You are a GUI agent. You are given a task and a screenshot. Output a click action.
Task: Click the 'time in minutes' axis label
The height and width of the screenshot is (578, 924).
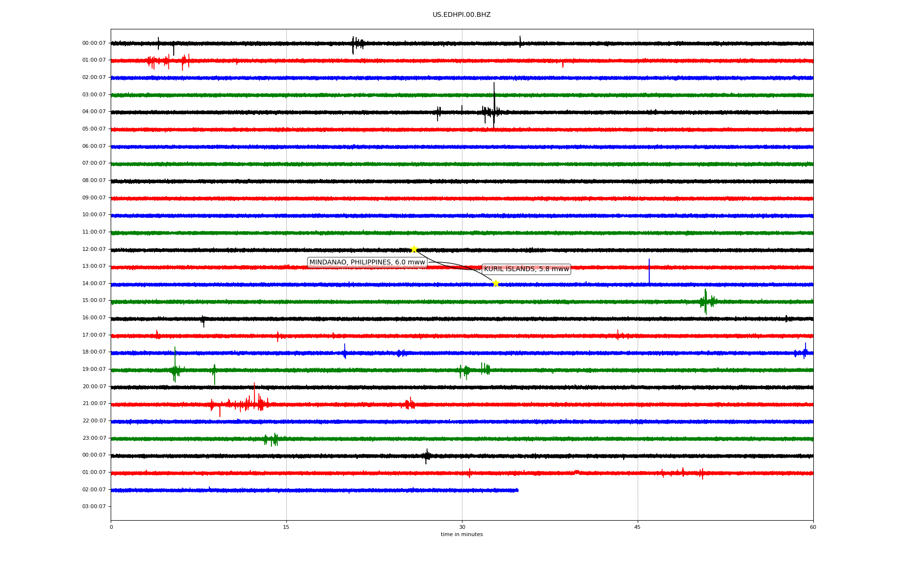point(461,535)
